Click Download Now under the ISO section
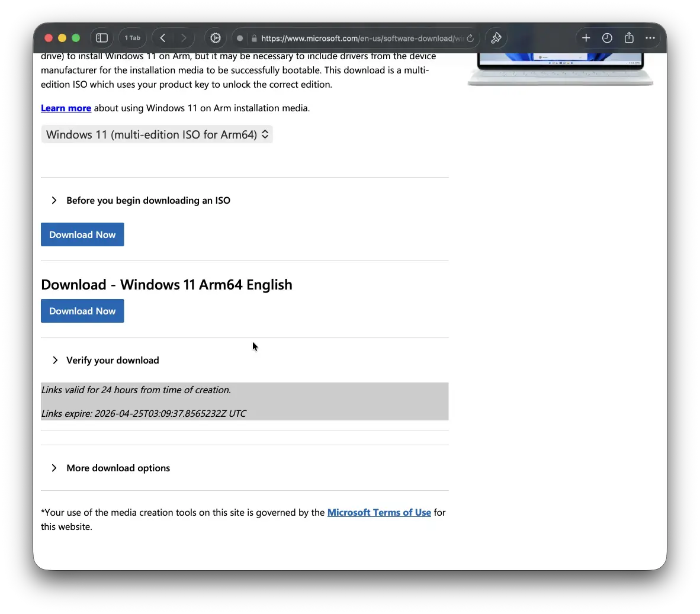Viewport: 700px width, 614px height. pyautogui.click(x=82, y=234)
